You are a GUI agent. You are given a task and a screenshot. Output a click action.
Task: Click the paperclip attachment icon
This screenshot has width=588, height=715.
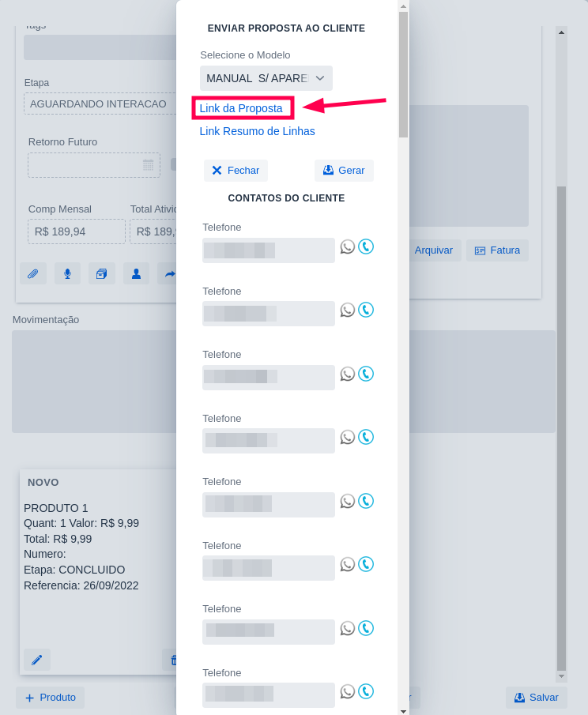click(33, 273)
